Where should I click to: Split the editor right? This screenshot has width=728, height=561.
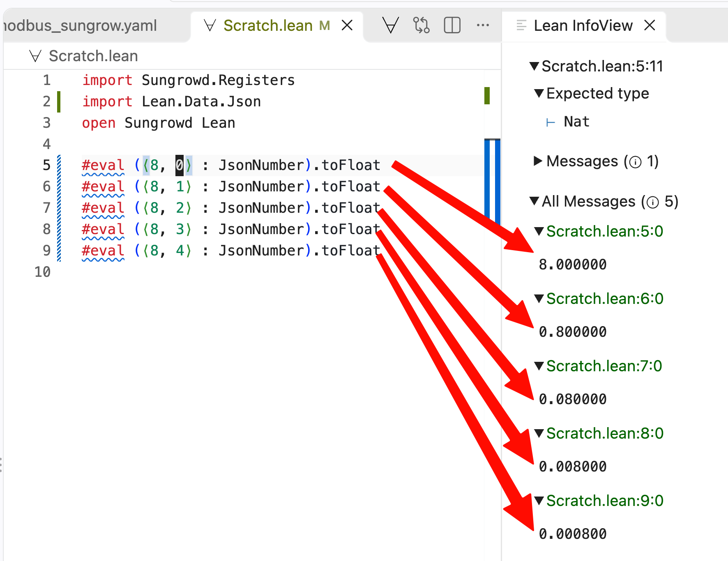[x=452, y=25]
